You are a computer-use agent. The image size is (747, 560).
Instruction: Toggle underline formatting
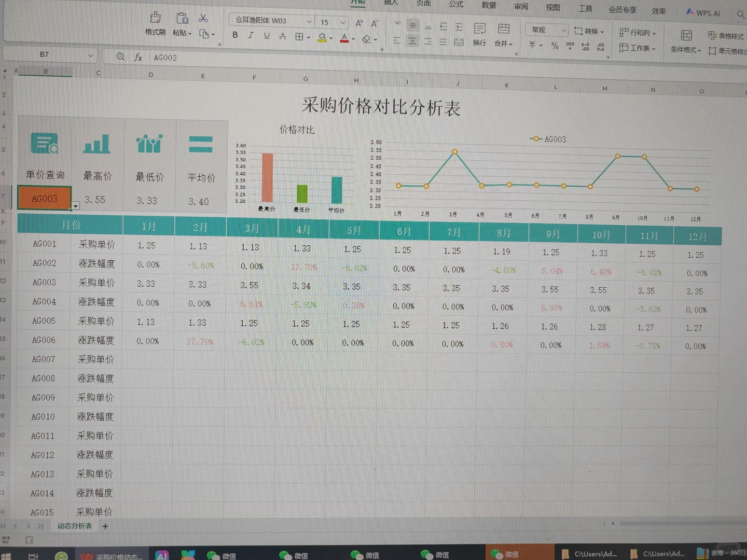tap(266, 35)
